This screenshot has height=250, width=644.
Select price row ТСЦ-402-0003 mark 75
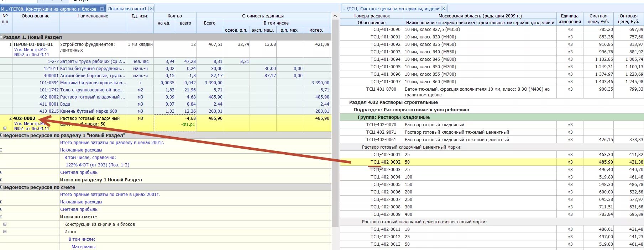492,170
